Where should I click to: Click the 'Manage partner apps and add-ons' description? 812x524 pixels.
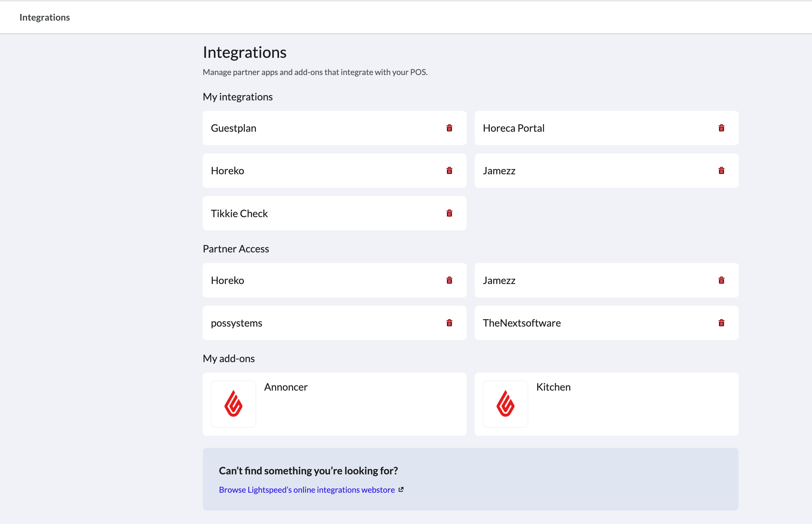pos(315,72)
